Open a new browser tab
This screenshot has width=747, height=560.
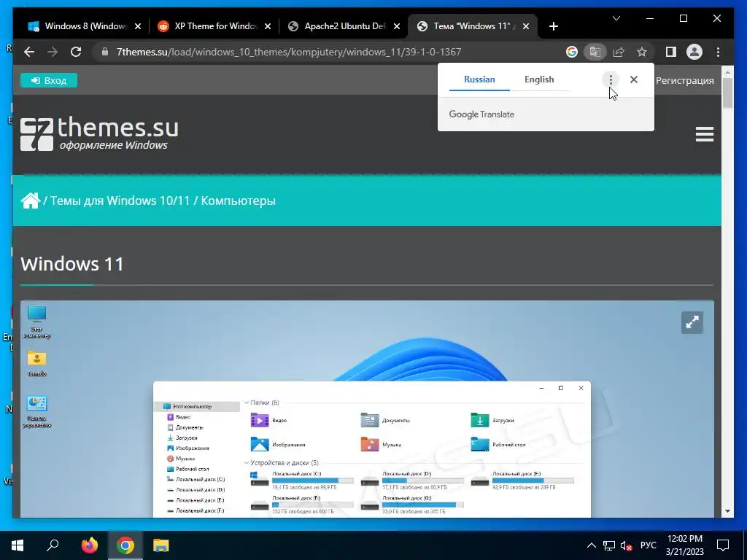tap(553, 27)
